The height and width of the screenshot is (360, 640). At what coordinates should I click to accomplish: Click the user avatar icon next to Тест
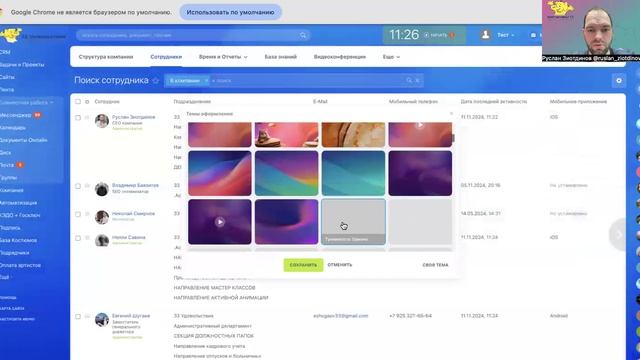click(485, 35)
